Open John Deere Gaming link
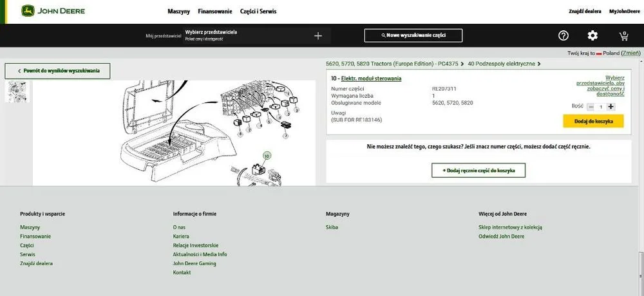The image size is (644, 296). click(194, 263)
